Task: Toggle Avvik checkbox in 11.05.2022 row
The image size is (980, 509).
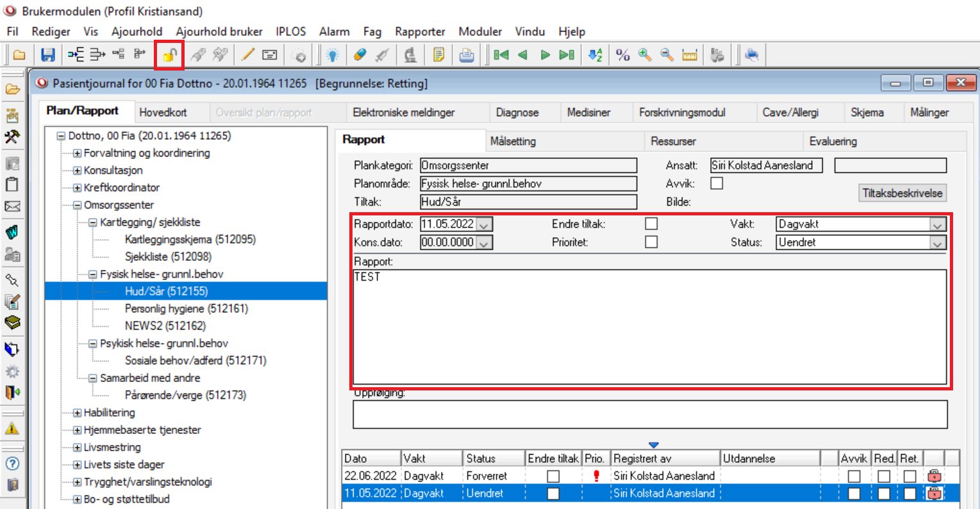Action: point(854,494)
